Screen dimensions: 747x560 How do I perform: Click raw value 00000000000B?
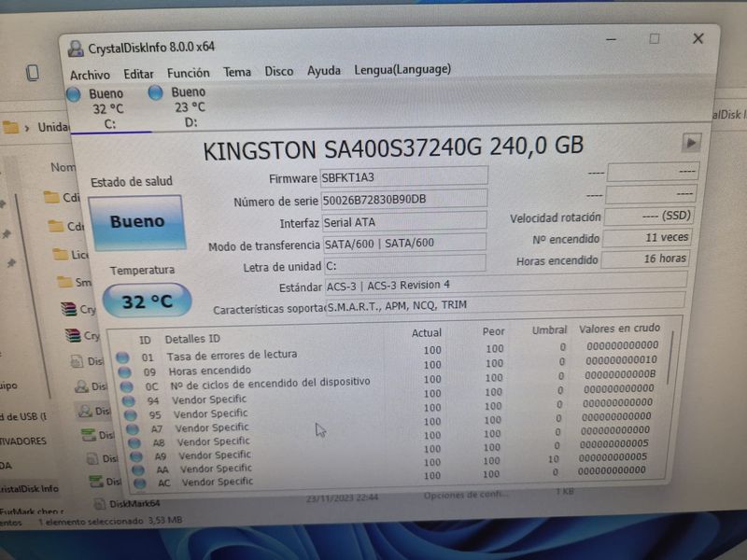pyautogui.click(x=620, y=375)
